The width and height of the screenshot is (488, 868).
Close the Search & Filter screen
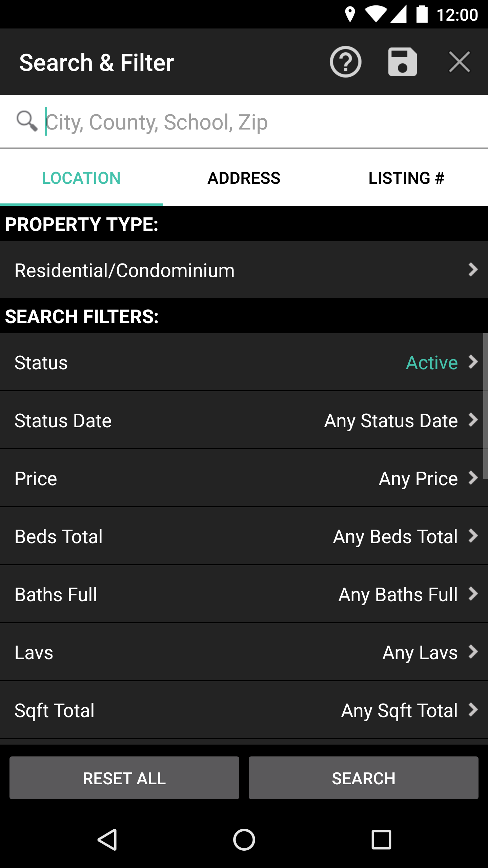click(x=459, y=62)
